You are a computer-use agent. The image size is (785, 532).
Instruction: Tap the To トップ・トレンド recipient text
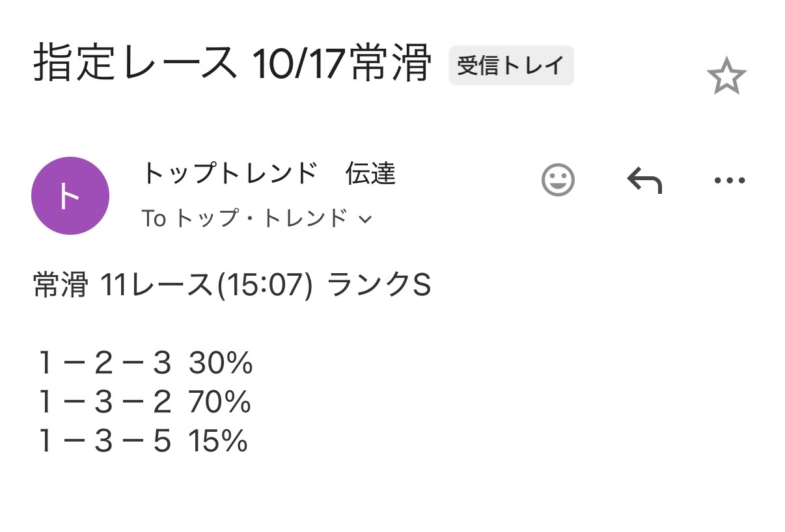pos(244,219)
